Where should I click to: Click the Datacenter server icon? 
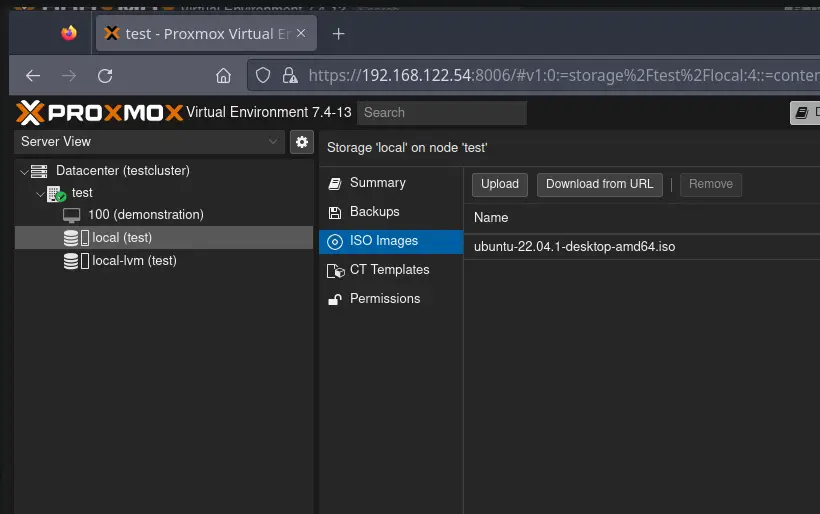(x=39, y=170)
